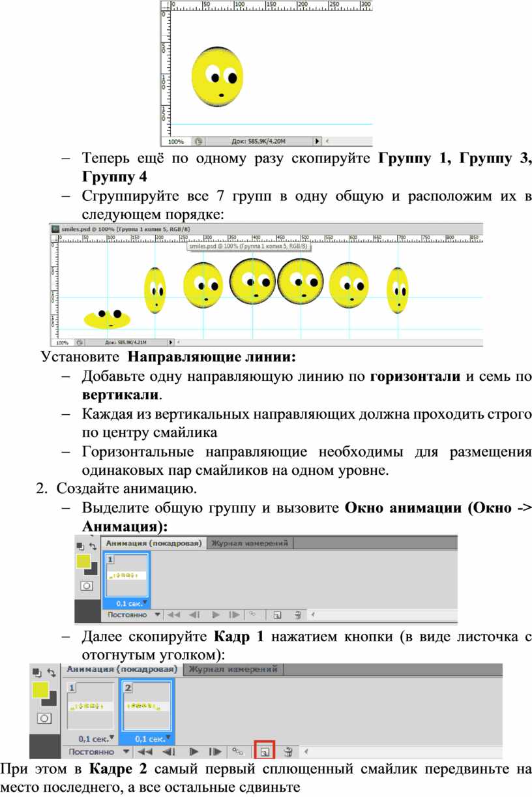Toggle quick mask icon beside one-frame Animation panel
The width and height of the screenshot is (532, 797).
pyautogui.click(x=85, y=586)
